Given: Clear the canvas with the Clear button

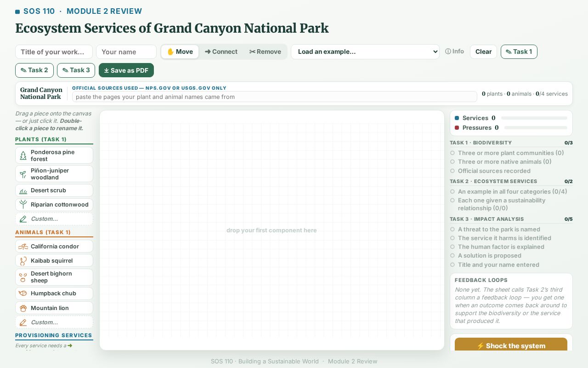Looking at the screenshot, I should pos(483,52).
